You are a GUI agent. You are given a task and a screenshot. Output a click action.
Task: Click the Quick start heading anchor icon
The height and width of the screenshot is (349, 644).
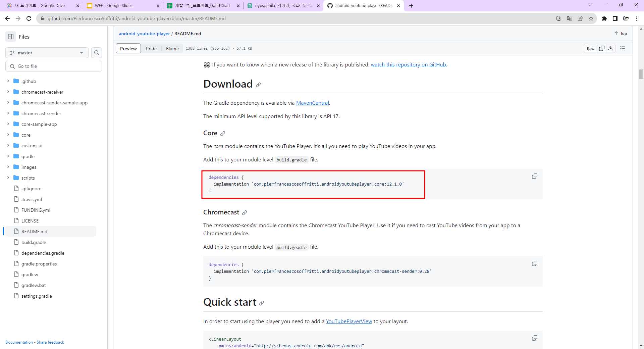tap(262, 303)
